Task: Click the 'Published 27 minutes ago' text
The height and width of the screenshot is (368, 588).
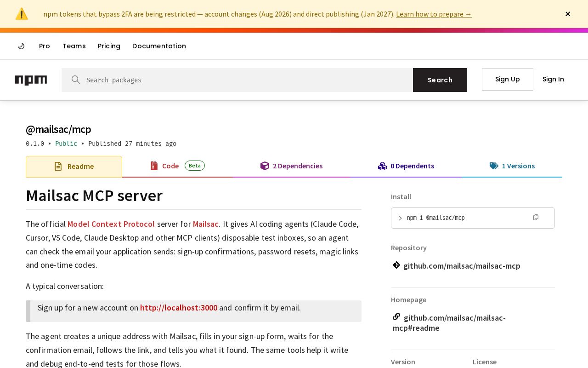Action: coord(132,144)
